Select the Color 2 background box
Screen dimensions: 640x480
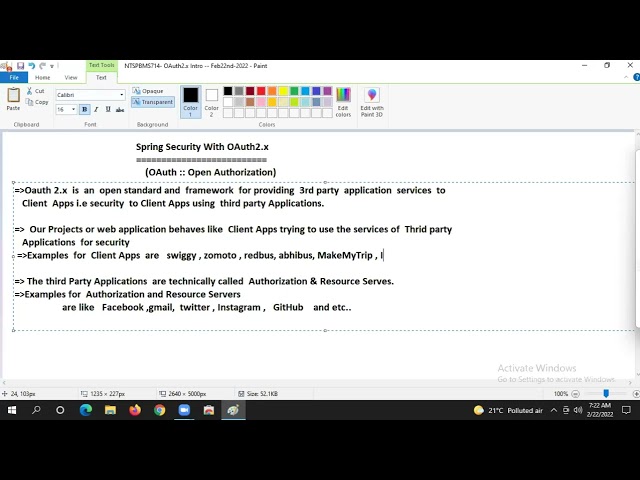(211, 102)
